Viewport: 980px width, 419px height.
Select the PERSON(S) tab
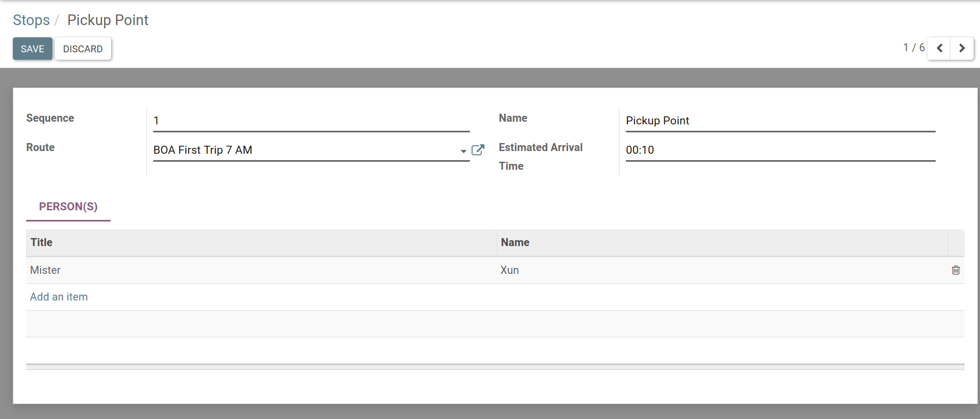(68, 207)
